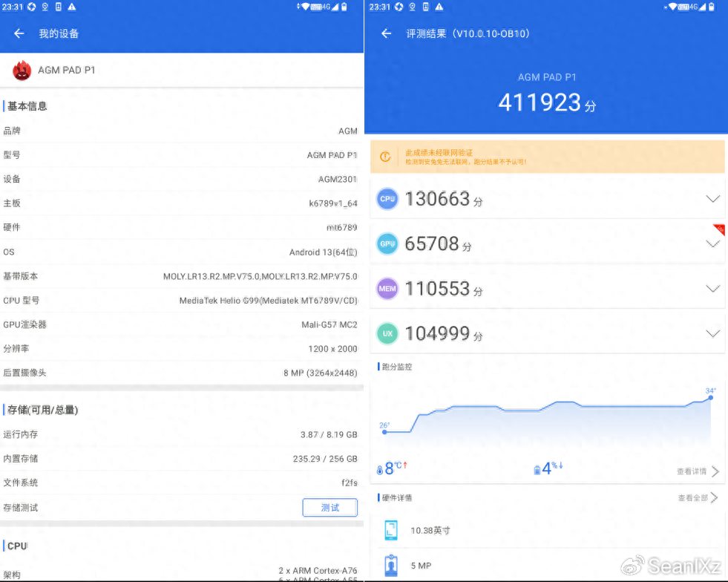Tap the UX score badge icon

click(x=387, y=333)
